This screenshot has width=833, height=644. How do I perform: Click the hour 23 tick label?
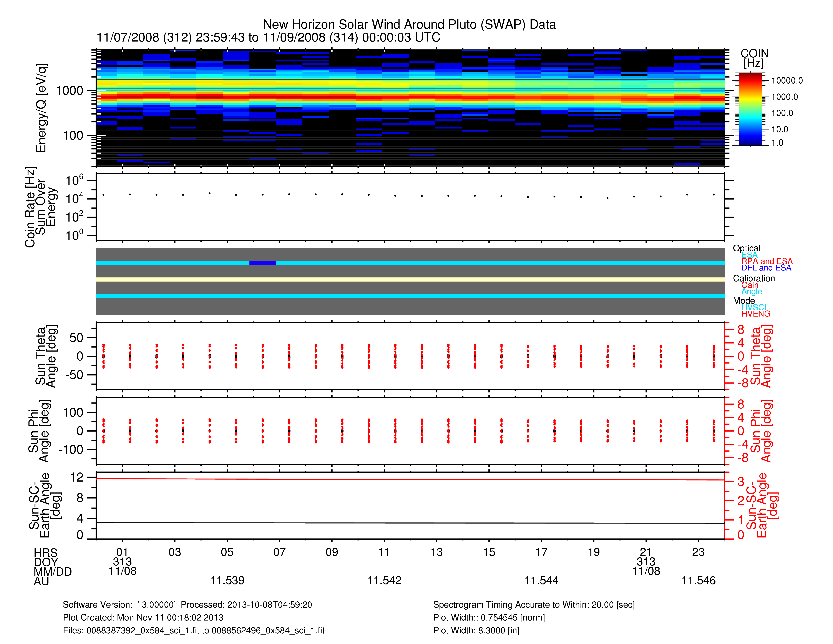click(698, 552)
